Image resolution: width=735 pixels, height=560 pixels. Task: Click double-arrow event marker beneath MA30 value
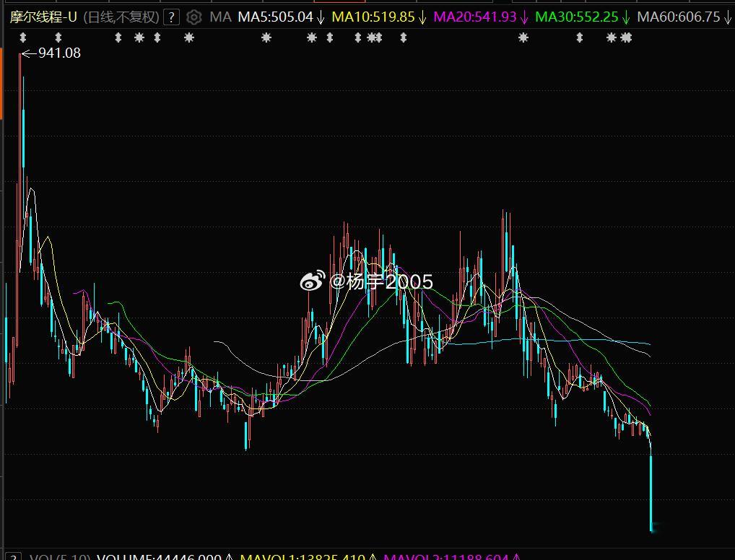point(580,38)
